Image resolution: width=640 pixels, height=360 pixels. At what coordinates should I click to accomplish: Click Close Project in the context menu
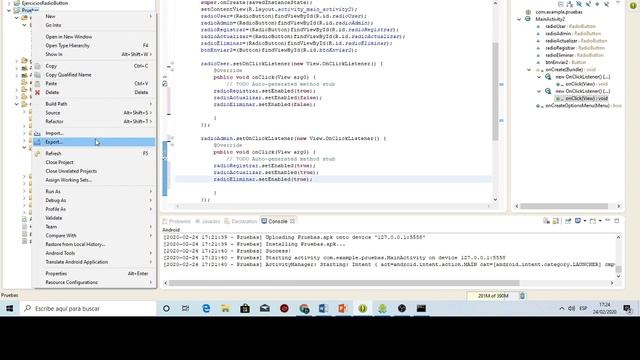(94, 162)
